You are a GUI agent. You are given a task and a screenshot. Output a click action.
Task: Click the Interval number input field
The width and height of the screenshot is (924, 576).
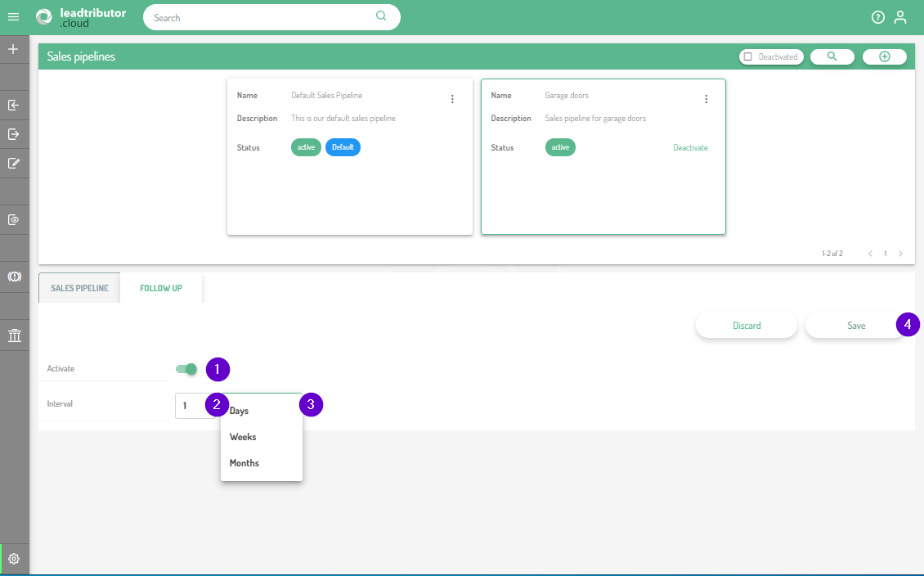191,406
